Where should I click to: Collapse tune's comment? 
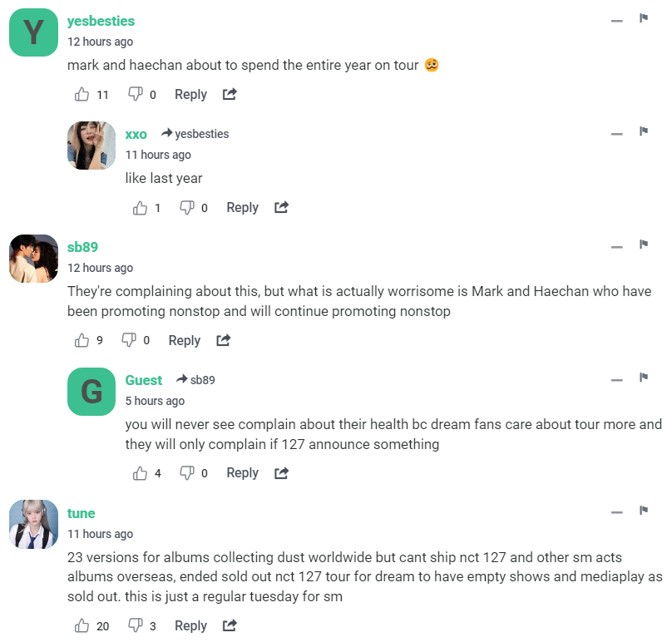(x=616, y=512)
